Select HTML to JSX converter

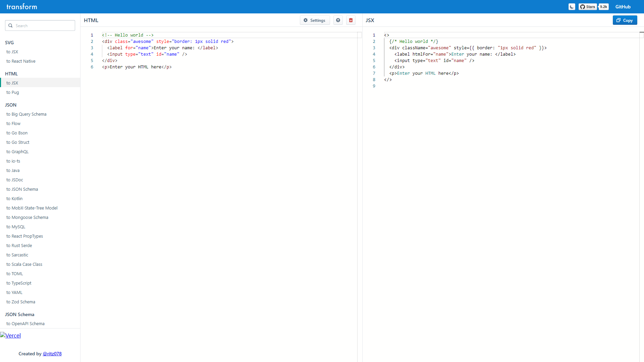[40, 83]
